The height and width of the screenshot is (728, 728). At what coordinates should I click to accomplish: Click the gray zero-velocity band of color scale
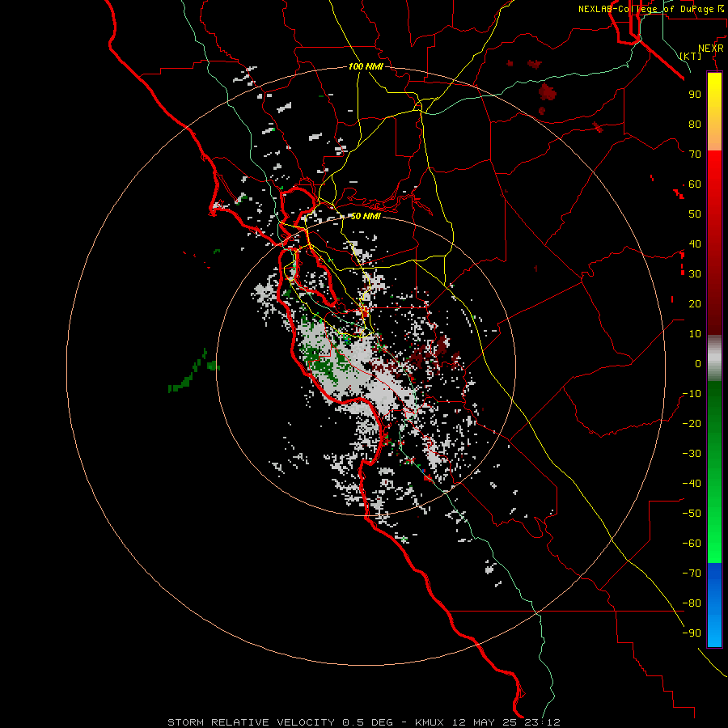[x=714, y=358]
